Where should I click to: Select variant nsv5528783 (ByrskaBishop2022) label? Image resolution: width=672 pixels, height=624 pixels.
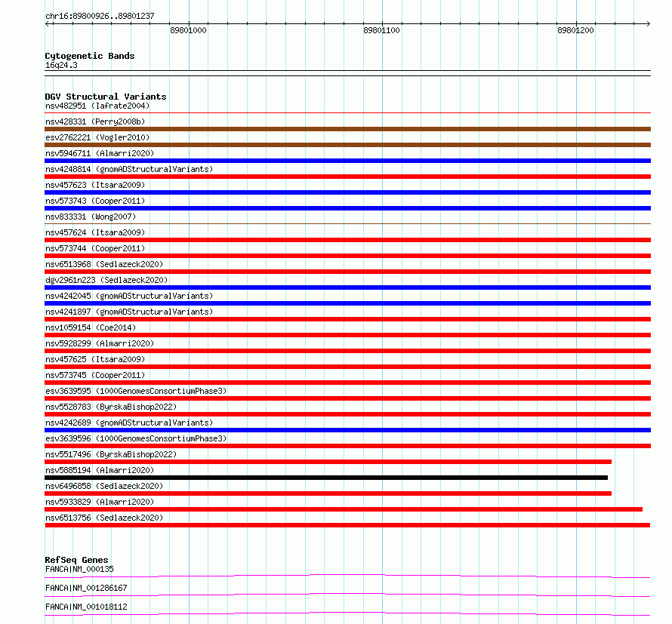pos(111,407)
